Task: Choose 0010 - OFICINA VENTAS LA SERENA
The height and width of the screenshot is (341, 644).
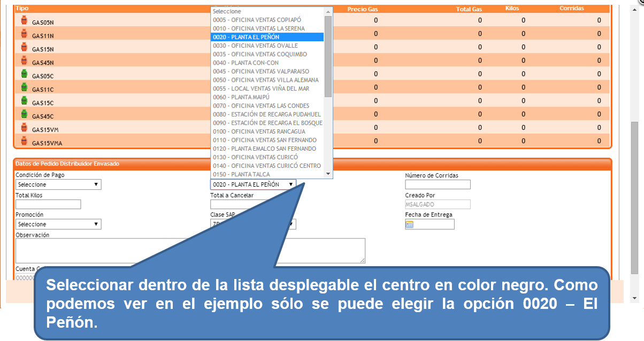Action: pos(267,28)
